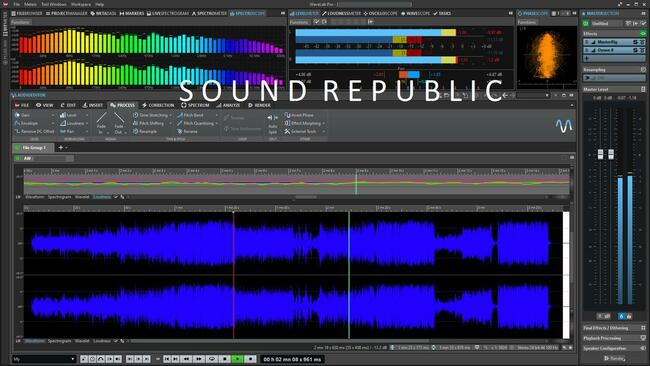650x366 pixels.
Task: Click Remove DC Offset
Action: (34, 131)
